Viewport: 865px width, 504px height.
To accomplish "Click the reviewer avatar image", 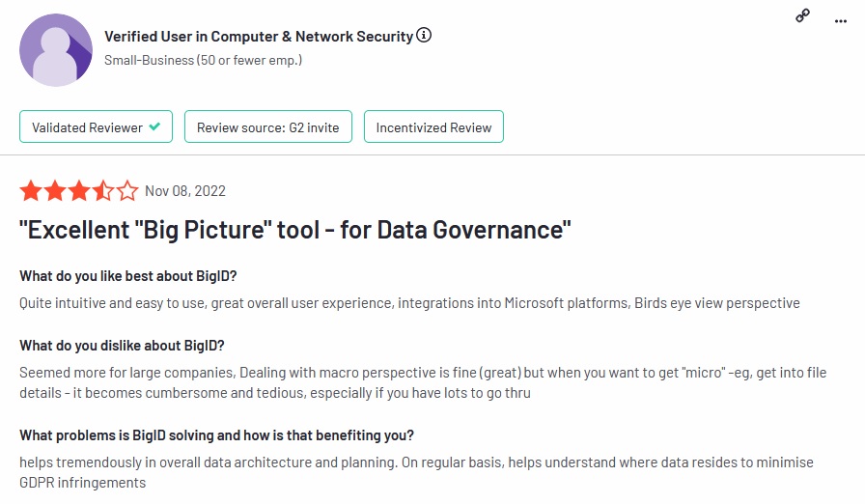I will coord(56,50).
